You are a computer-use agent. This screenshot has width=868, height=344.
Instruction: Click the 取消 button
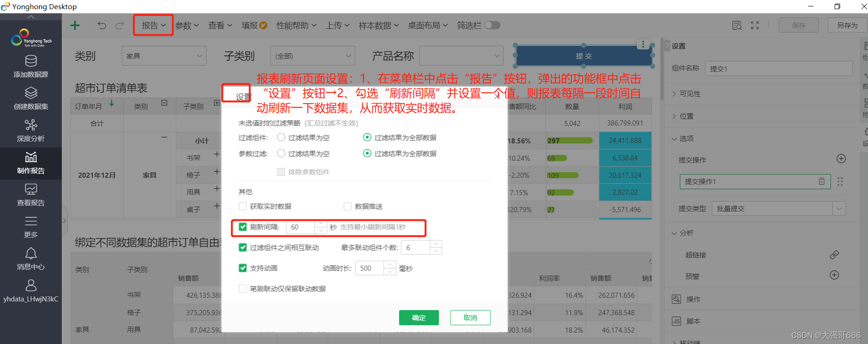pos(470,317)
